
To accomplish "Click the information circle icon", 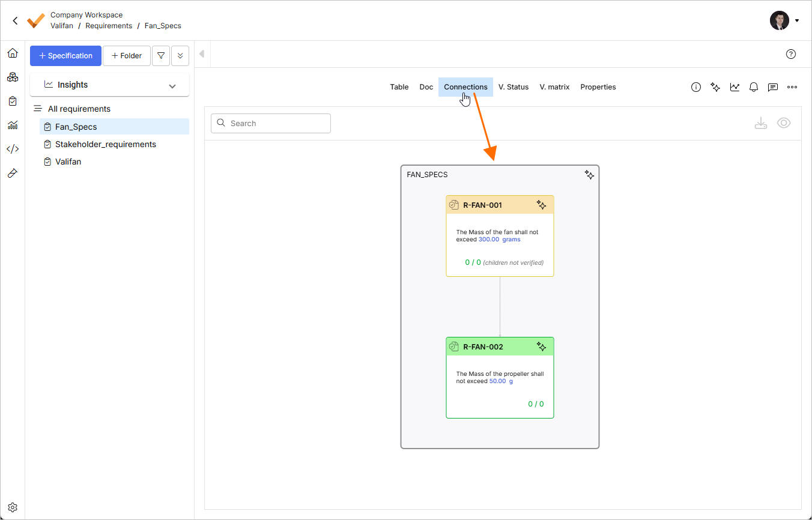I will 696,87.
